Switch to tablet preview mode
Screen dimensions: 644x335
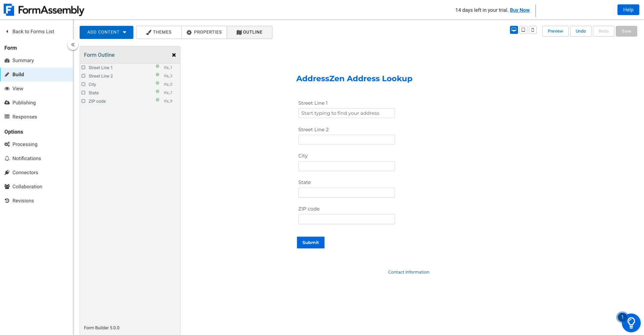click(x=523, y=30)
